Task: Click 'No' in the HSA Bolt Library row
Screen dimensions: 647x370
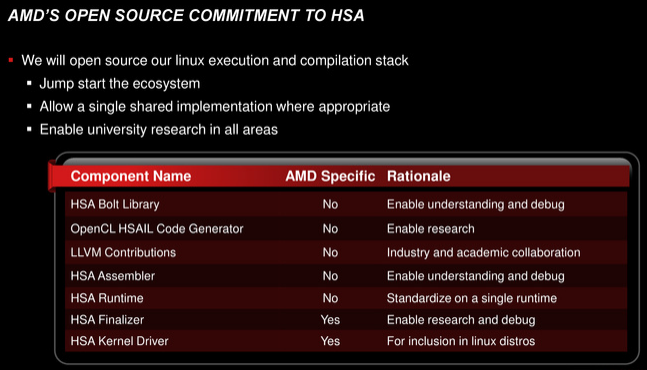Action: (x=330, y=205)
